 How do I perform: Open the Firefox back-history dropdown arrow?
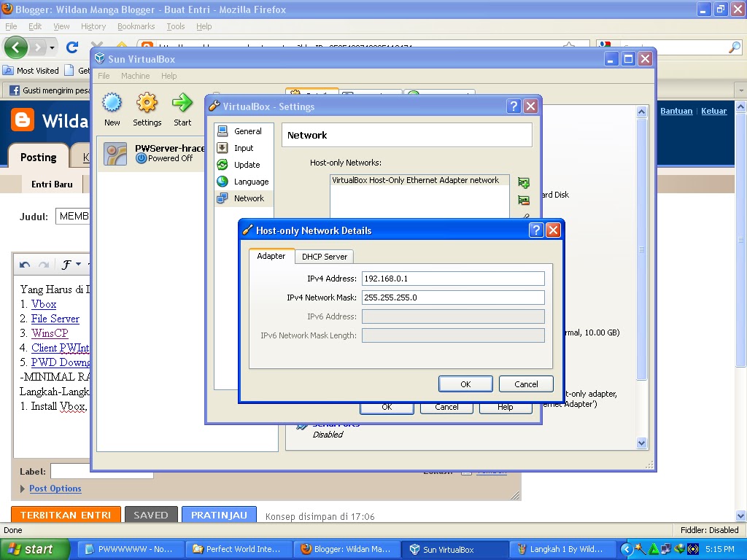tap(52, 47)
